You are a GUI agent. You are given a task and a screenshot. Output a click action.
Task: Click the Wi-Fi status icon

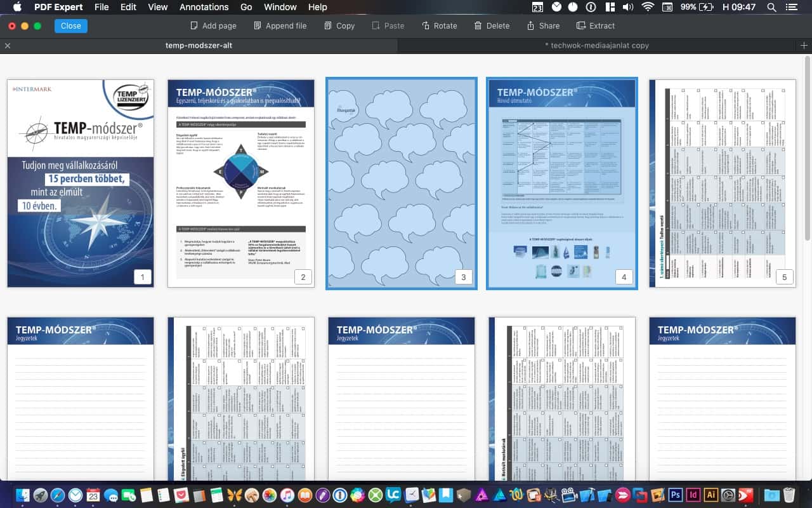coord(647,7)
